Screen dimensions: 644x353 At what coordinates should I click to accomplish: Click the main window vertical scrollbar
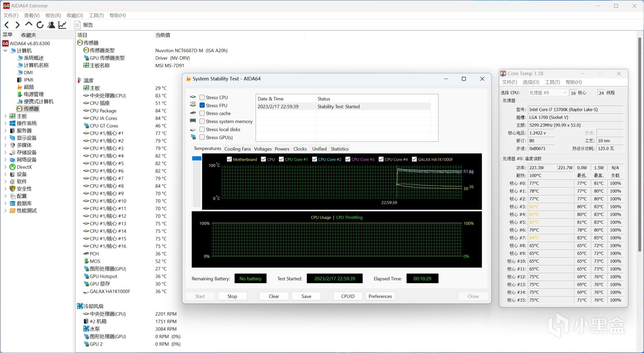pyautogui.click(x=639, y=144)
